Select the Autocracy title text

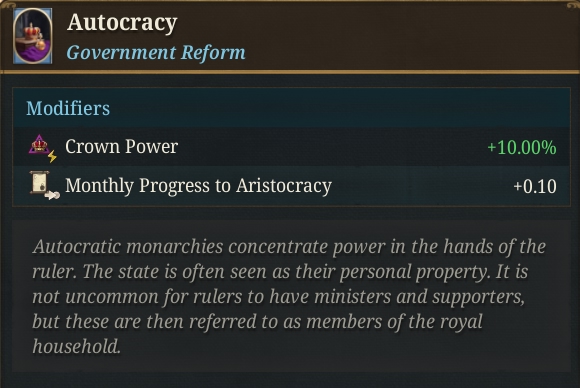point(122,23)
